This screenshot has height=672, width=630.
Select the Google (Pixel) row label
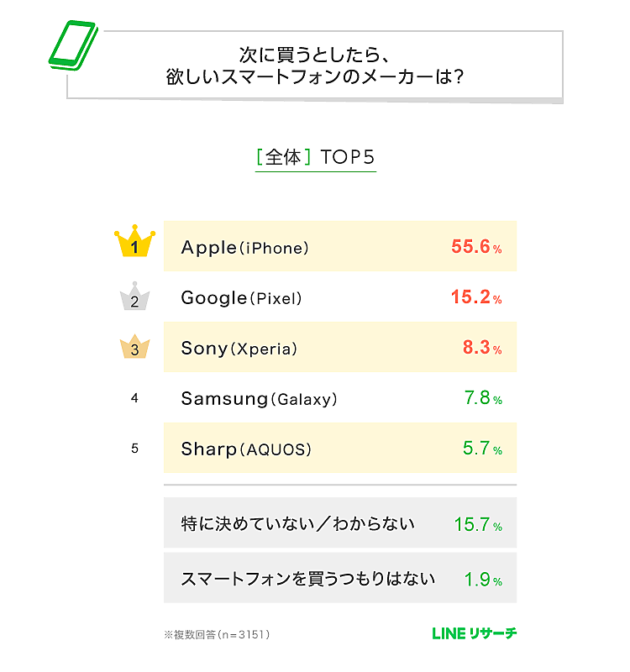click(241, 298)
